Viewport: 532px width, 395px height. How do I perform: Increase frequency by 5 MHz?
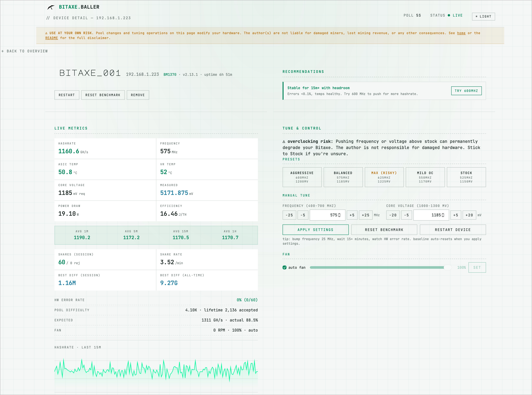[352, 215]
